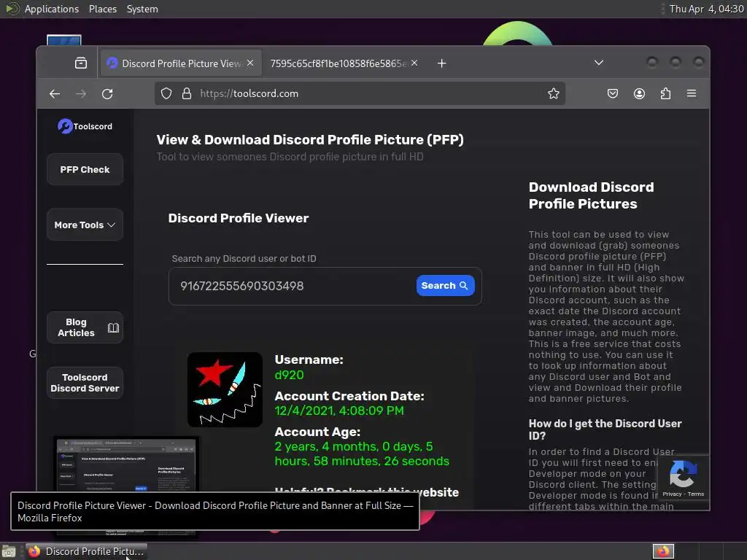
Task: Click the browser forward arrow
Action: [x=81, y=94]
